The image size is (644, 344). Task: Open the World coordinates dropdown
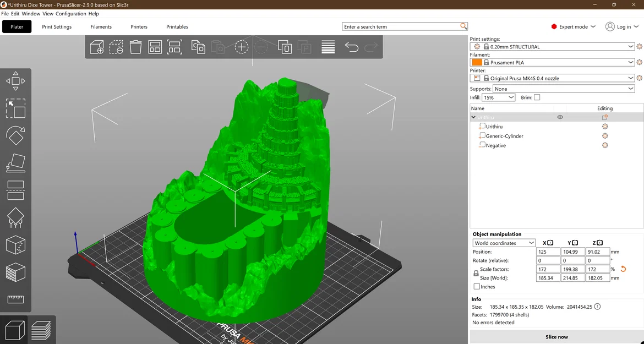504,243
